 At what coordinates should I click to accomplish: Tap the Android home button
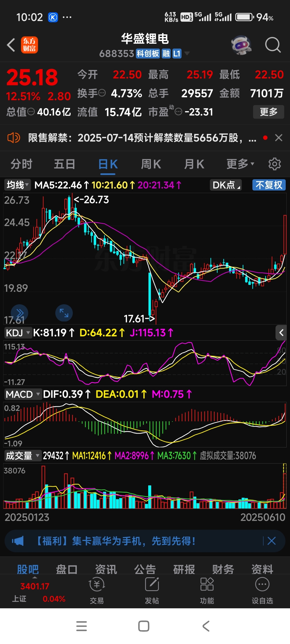point(144,626)
